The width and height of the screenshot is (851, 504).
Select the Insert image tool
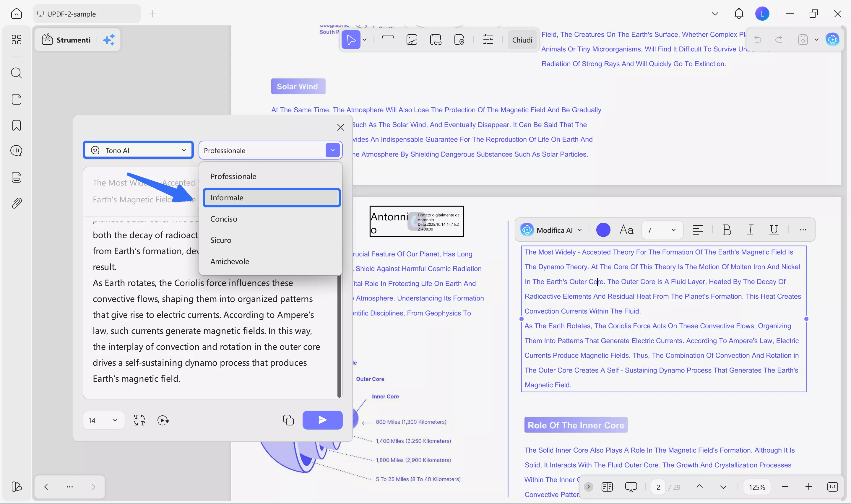pyautogui.click(x=412, y=40)
